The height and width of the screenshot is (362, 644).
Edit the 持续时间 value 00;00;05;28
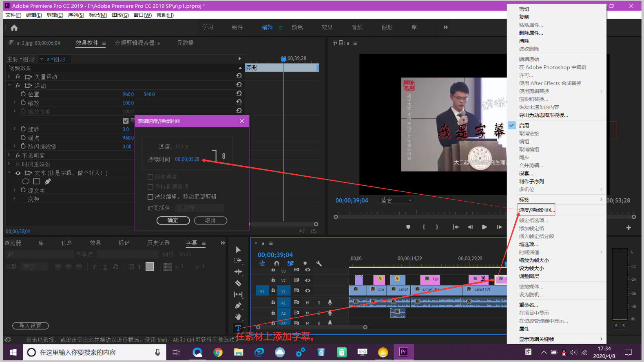pos(187,159)
